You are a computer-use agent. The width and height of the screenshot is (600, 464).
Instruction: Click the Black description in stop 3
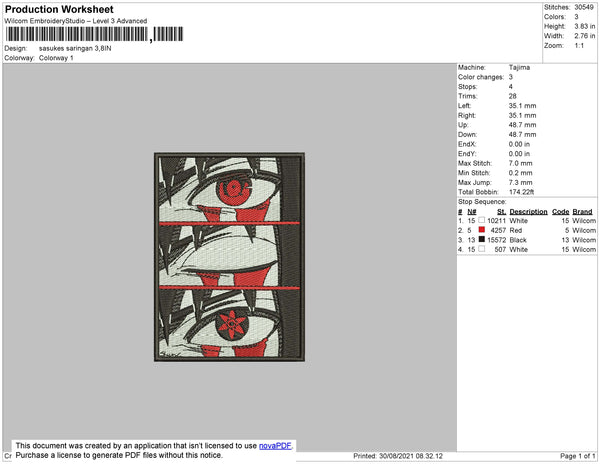point(518,240)
